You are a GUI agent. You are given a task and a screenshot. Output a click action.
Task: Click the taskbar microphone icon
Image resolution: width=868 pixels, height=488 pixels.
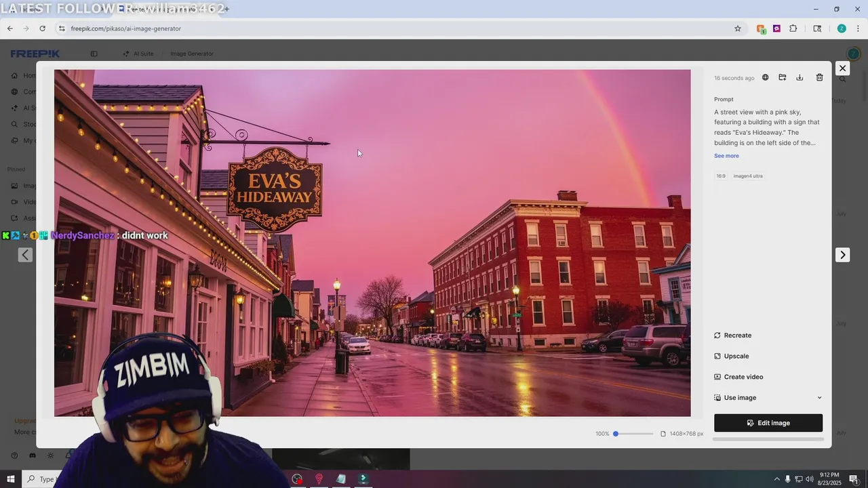[787, 479]
